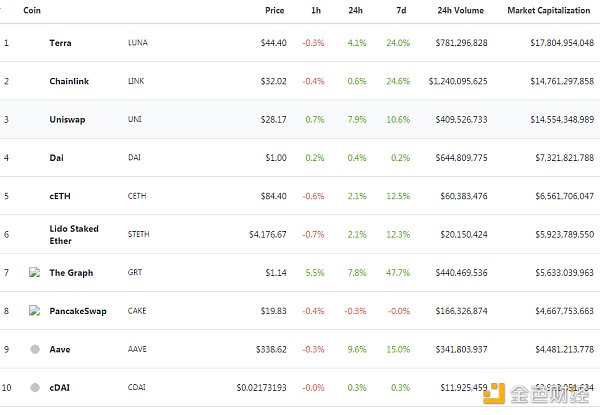600x415 pixels.
Task: Sort by the Market Capitalization column header
Action: (x=550, y=10)
